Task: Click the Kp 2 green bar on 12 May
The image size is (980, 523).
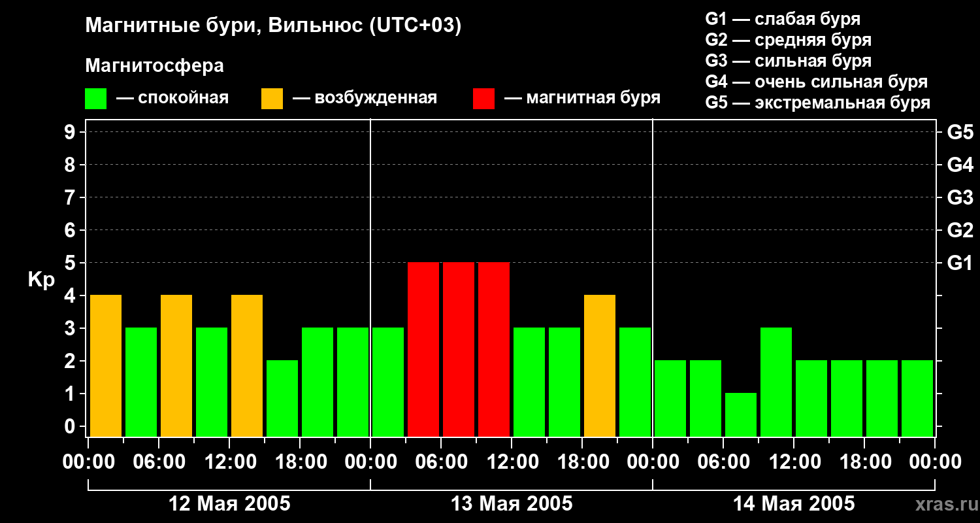Action: coord(282,398)
